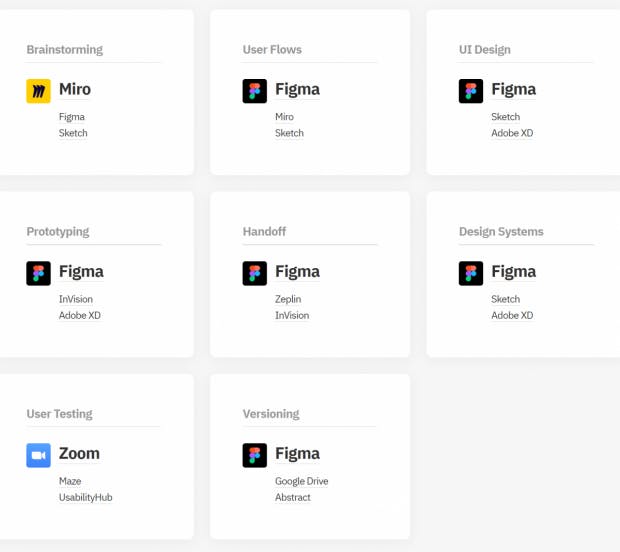
Task: Click the Figma icon in User Flows card
Action: click(x=255, y=91)
